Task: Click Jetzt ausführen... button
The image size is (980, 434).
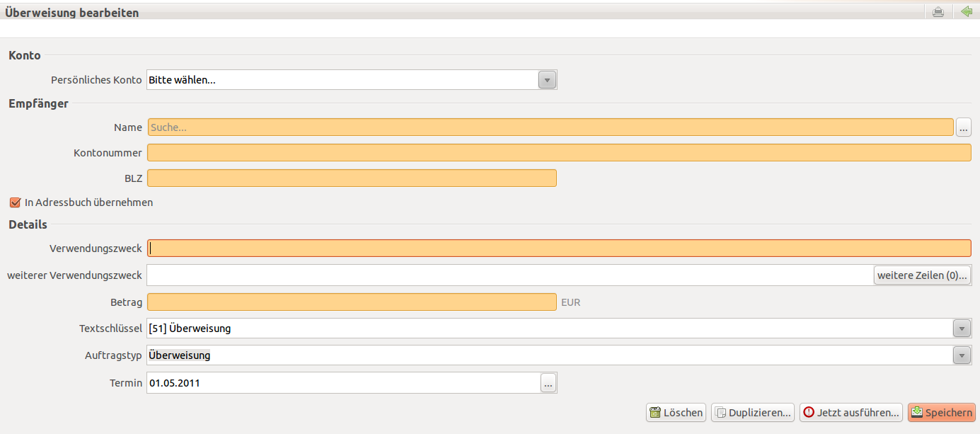Action: click(x=851, y=413)
